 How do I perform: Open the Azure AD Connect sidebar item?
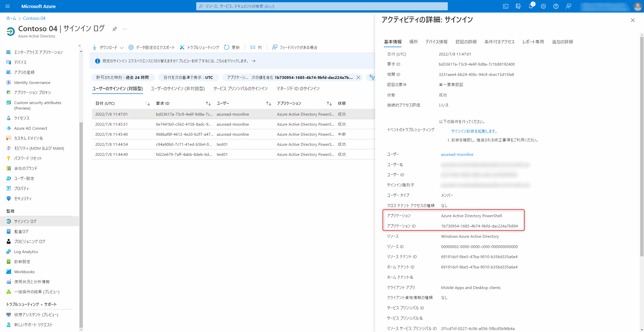30,128
